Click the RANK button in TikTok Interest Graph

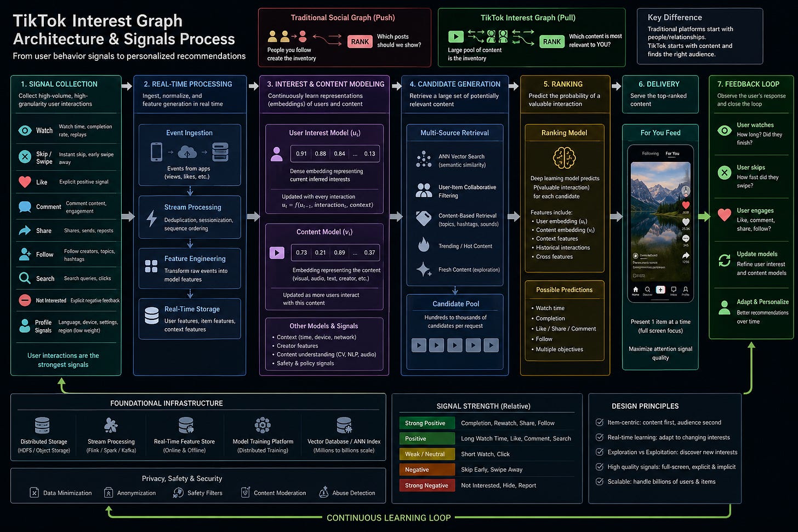(x=552, y=42)
